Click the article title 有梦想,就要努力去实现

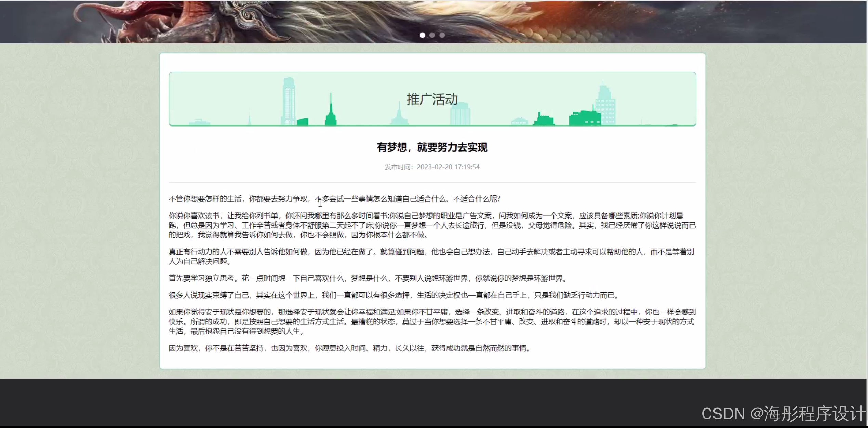point(432,147)
